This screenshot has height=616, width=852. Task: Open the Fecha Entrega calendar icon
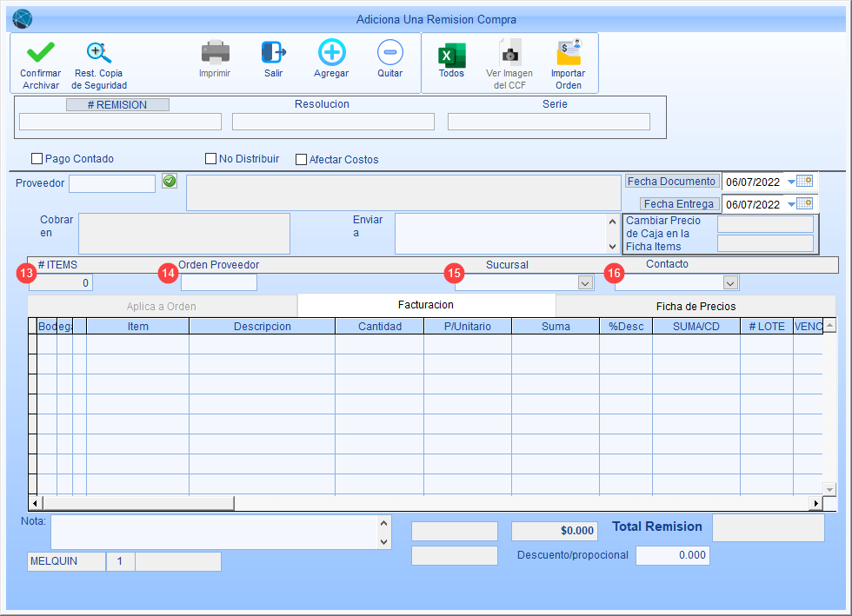pos(805,203)
